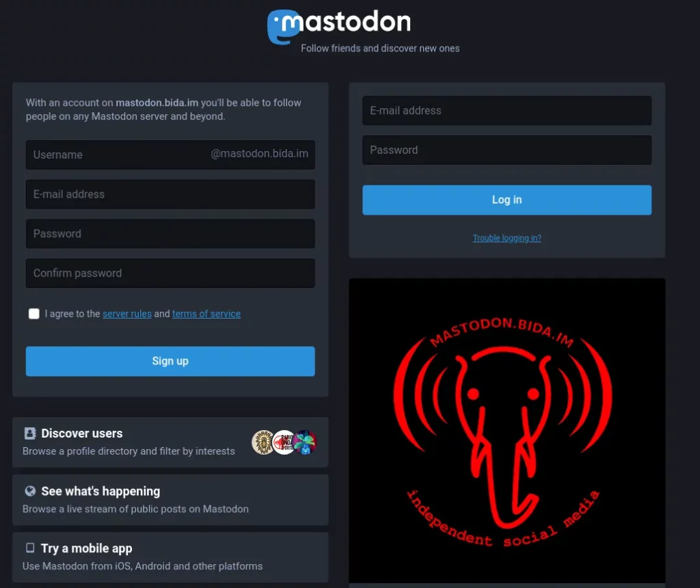
Task: Open the server rules link
Action: point(127,314)
